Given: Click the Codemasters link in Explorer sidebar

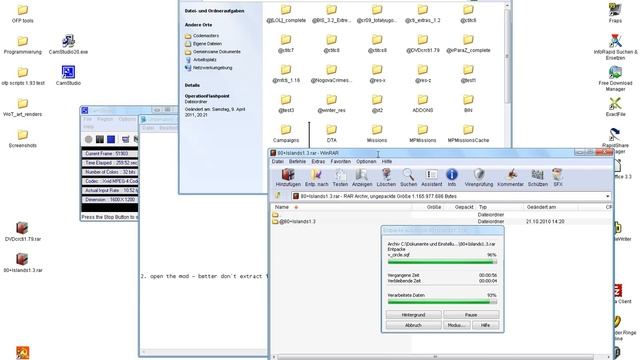Looking at the screenshot, I should coord(205,36).
